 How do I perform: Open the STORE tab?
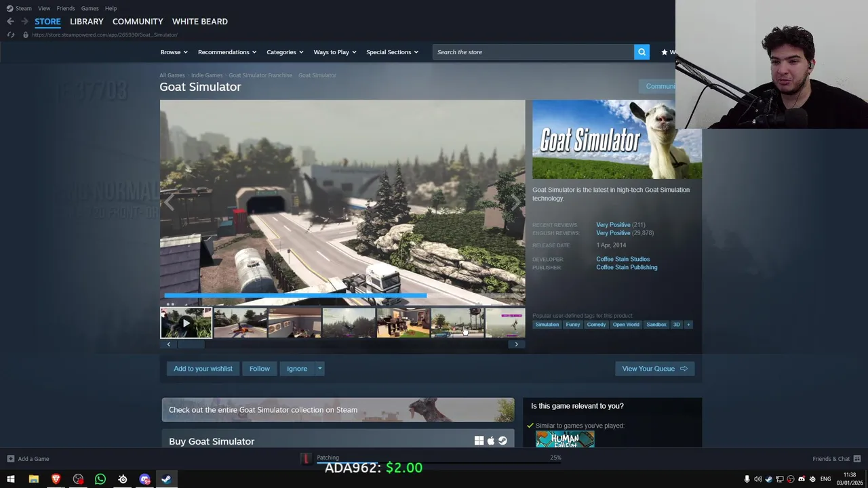[x=47, y=22]
